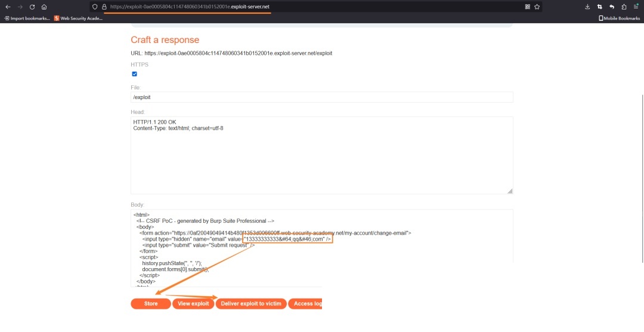Toggle the HTTPS checkbox
The height and width of the screenshot is (332, 644).
(134, 74)
